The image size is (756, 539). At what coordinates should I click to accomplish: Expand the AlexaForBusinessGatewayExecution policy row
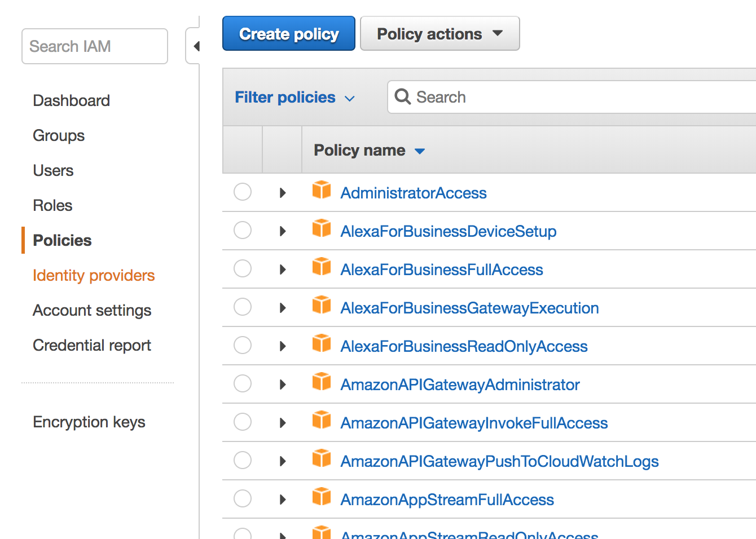(283, 308)
